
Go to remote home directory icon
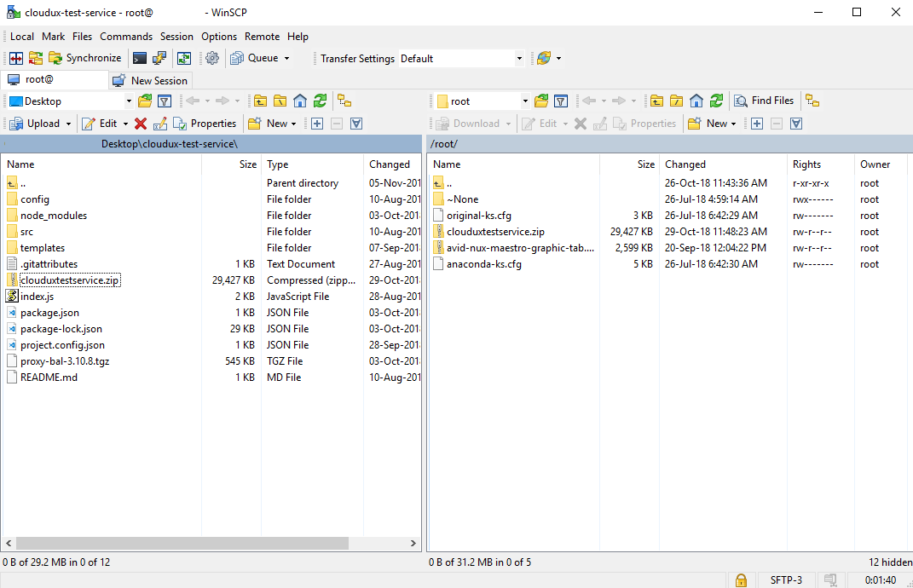696,101
